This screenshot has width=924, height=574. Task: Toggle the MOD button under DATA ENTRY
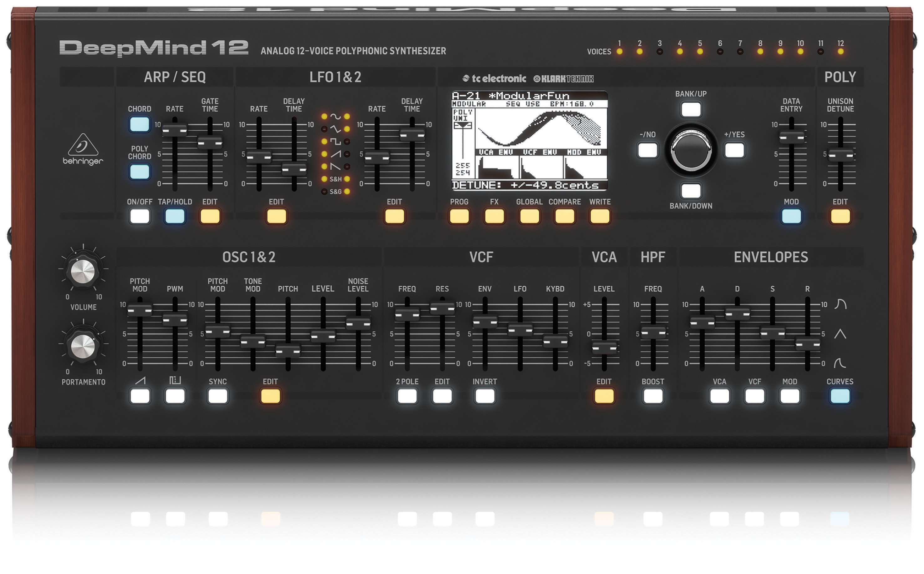[x=791, y=216]
